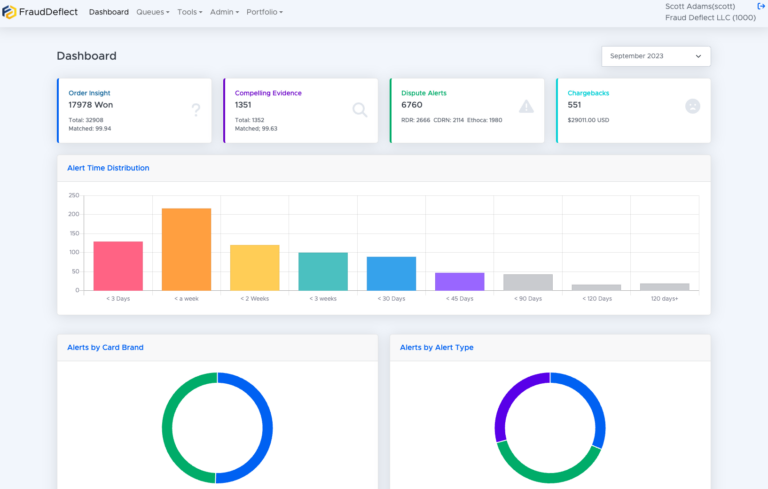Click the '1351' Compelling Evidence value
The width and height of the screenshot is (768, 489).
pos(243,105)
